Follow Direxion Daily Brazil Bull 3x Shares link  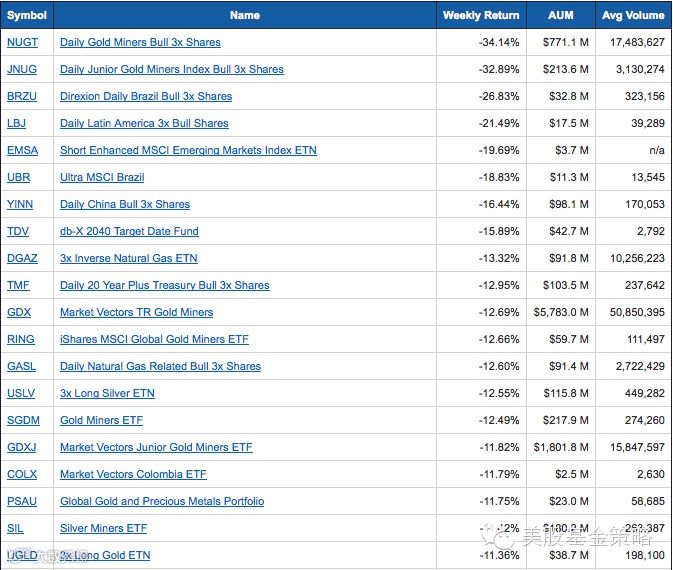coord(146,96)
